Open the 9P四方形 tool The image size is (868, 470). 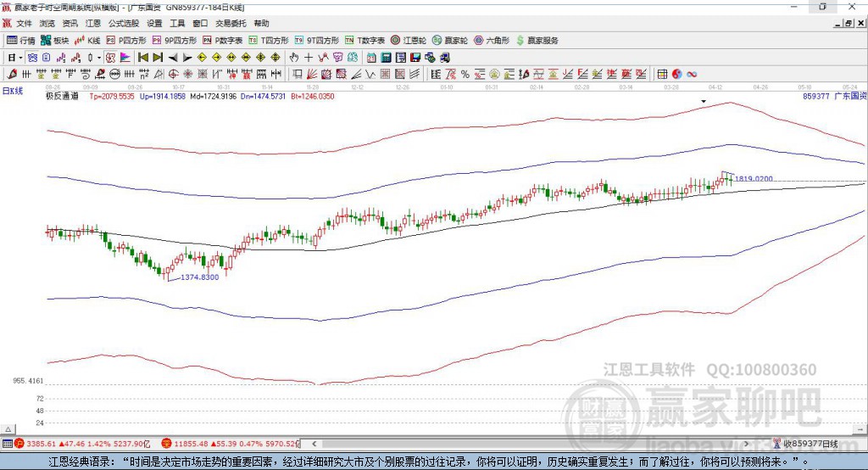[x=175, y=41]
